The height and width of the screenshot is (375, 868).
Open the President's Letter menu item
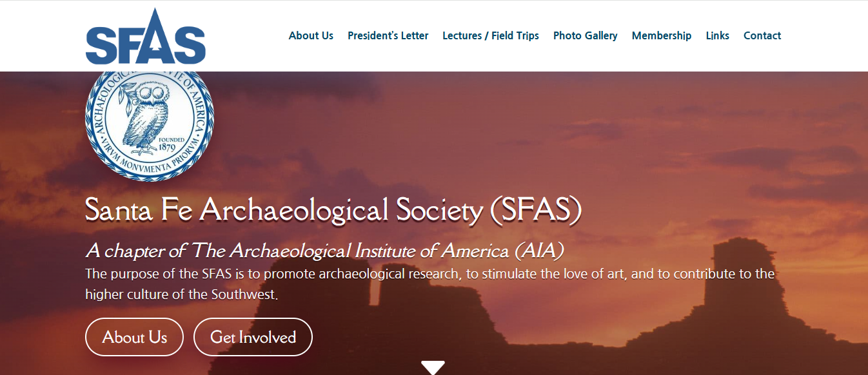pos(388,35)
